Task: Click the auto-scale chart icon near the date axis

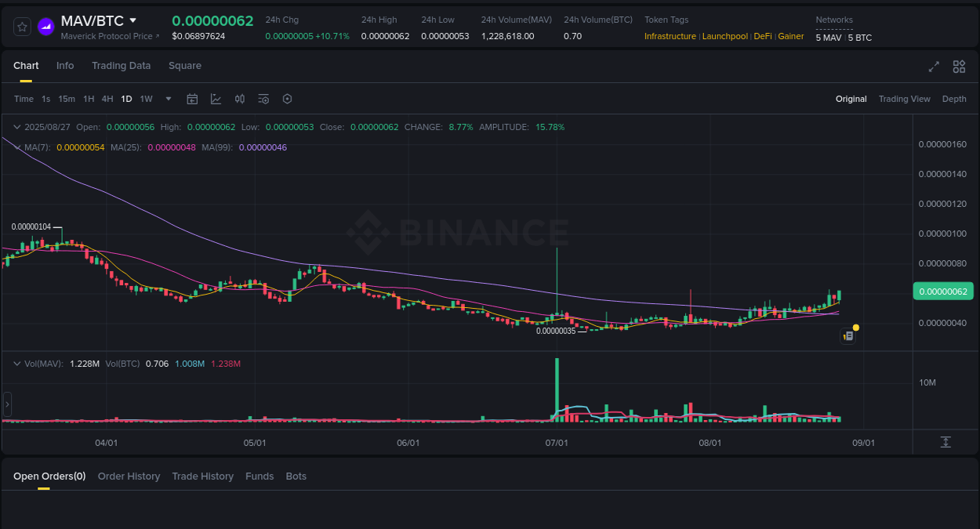Action: [x=946, y=442]
